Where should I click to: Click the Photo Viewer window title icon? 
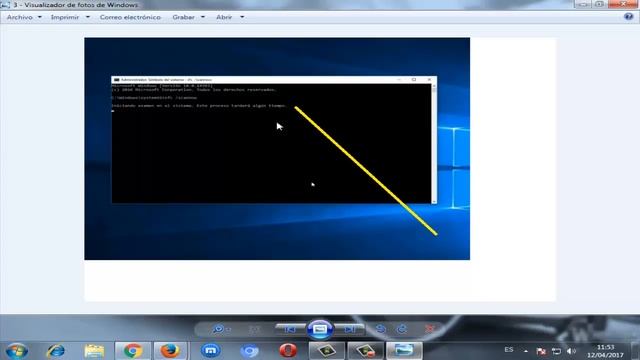(x=5, y=5)
